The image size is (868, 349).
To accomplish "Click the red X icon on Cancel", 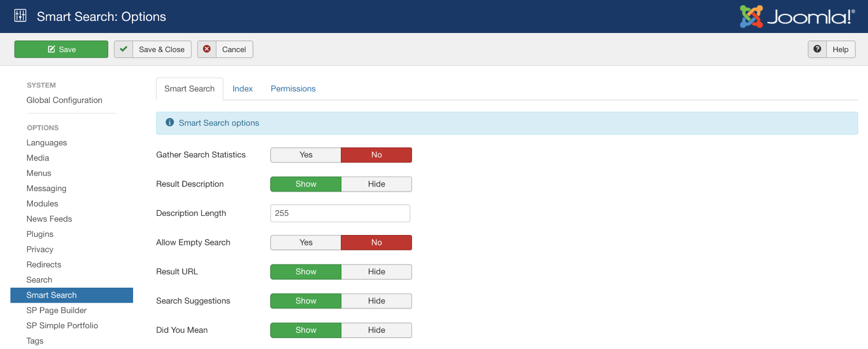I will pos(207,49).
